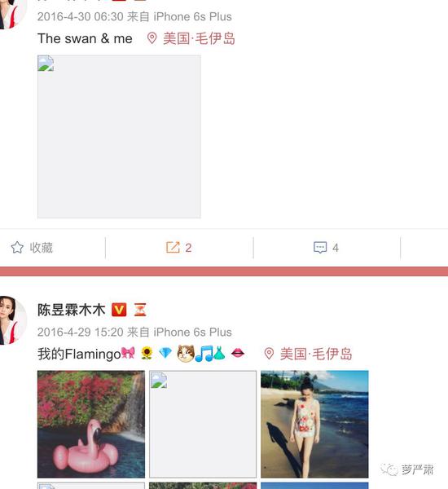Click the 收藏 favorite label

42,248
